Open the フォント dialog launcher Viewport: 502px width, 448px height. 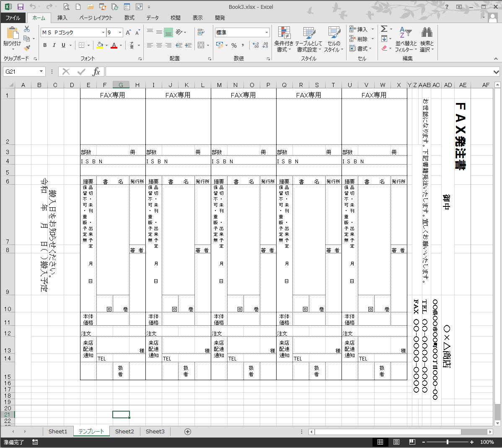point(140,59)
